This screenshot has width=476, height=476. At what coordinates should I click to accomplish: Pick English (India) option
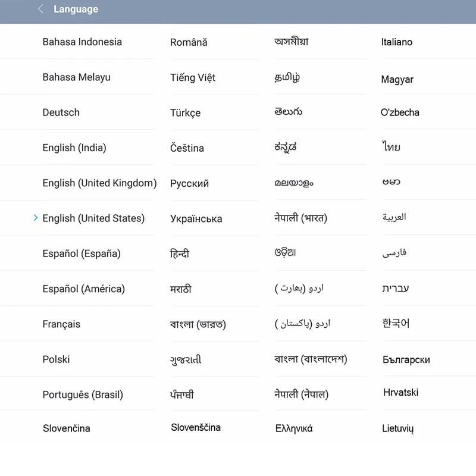(74, 148)
